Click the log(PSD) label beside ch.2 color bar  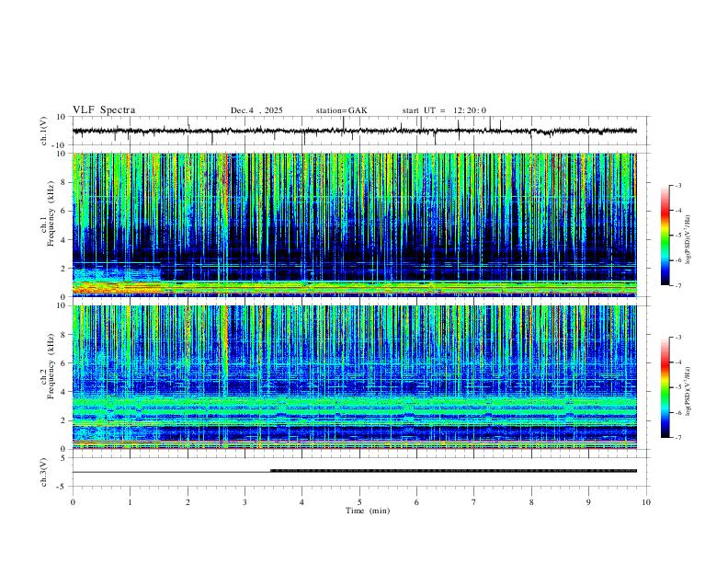pyautogui.click(x=688, y=391)
